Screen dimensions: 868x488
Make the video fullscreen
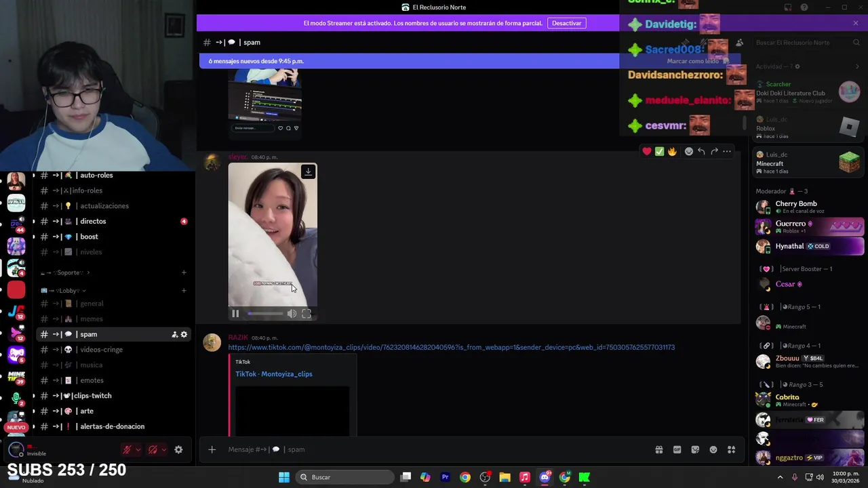(x=307, y=314)
